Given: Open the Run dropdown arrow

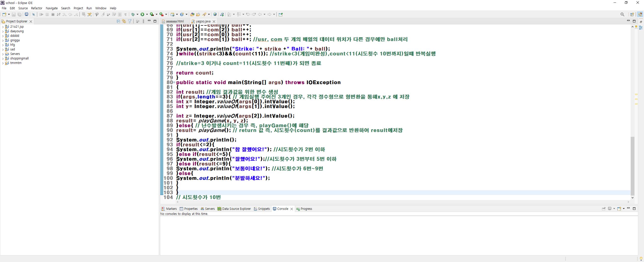Looking at the screenshot, I should click(147, 14).
